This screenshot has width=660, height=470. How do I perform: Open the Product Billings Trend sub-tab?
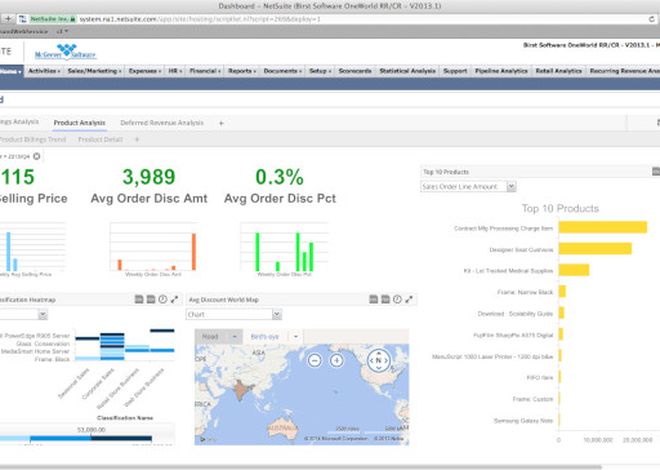[33, 139]
